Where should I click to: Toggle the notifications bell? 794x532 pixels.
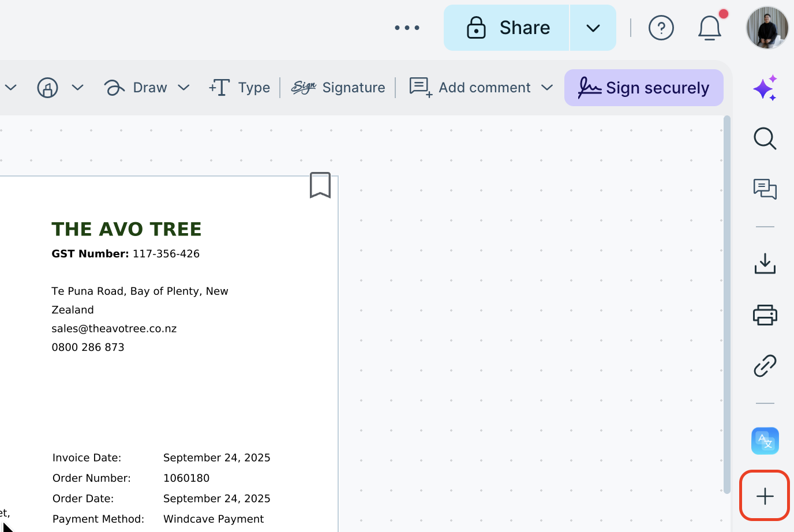click(709, 27)
